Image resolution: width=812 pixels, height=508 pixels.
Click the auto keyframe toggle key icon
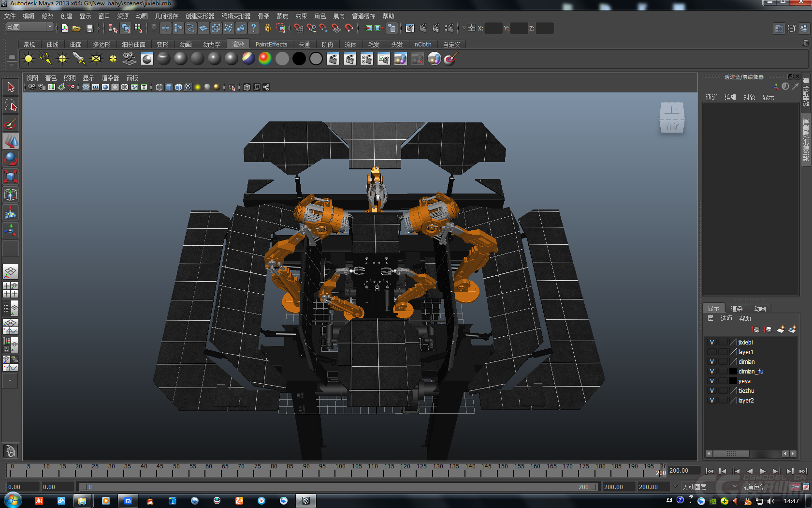click(x=795, y=487)
